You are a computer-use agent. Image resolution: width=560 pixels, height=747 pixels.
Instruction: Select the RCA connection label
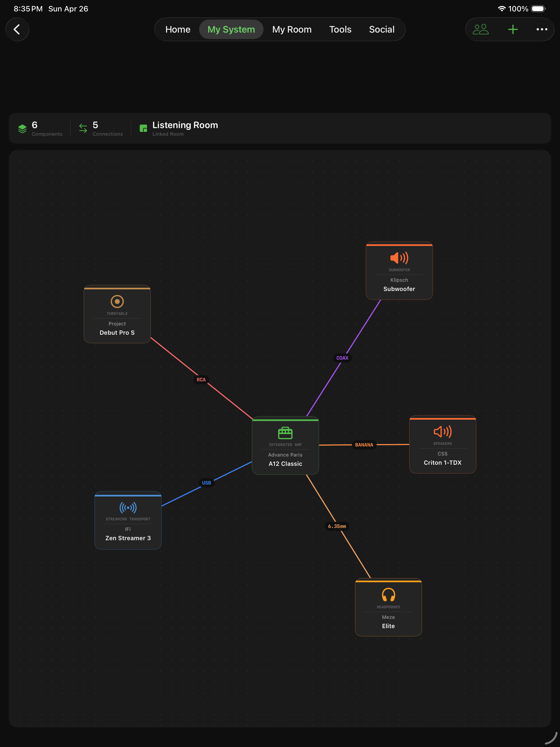tap(201, 379)
